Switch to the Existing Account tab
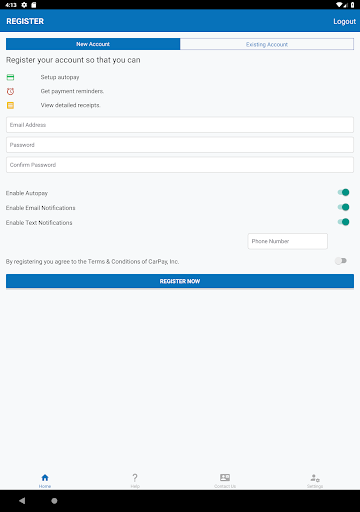This screenshot has width=360, height=512. pos(267,44)
